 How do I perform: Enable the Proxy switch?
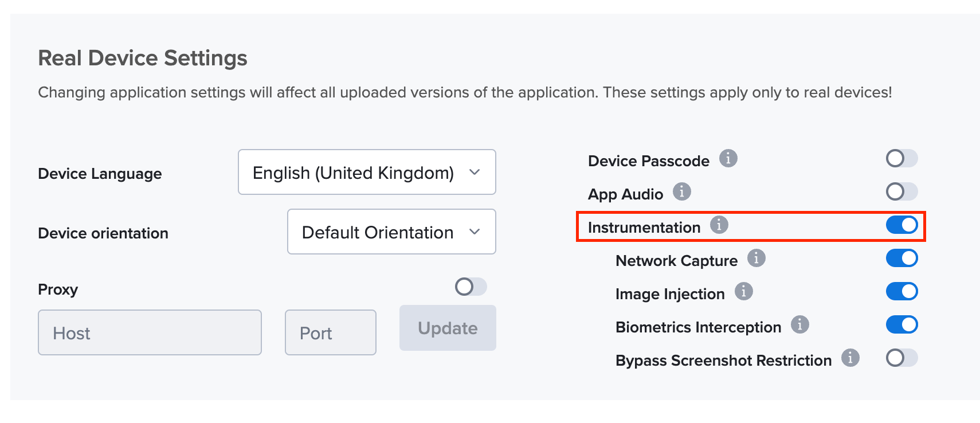(470, 287)
